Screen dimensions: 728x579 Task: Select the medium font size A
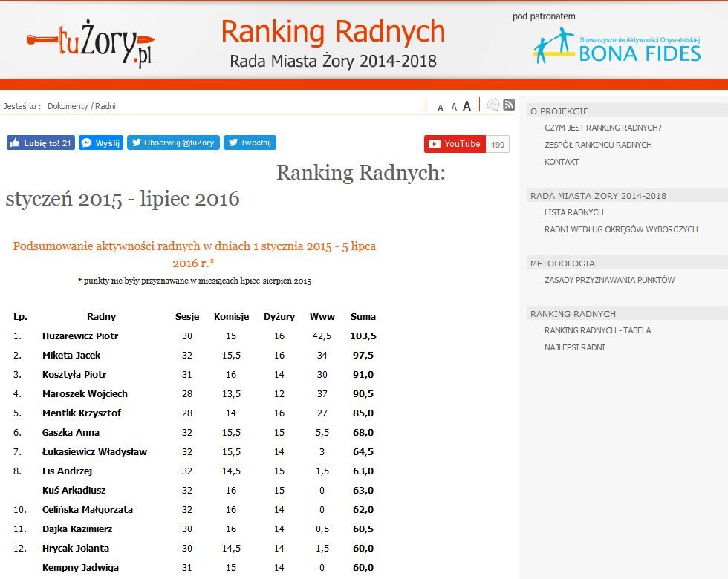(x=453, y=107)
